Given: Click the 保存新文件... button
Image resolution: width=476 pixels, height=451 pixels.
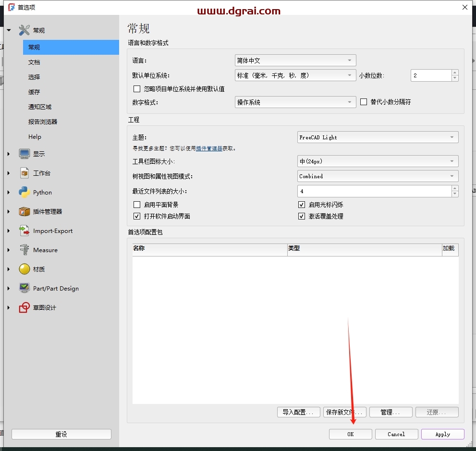Looking at the screenshot, I should click(x=344, y=412).
